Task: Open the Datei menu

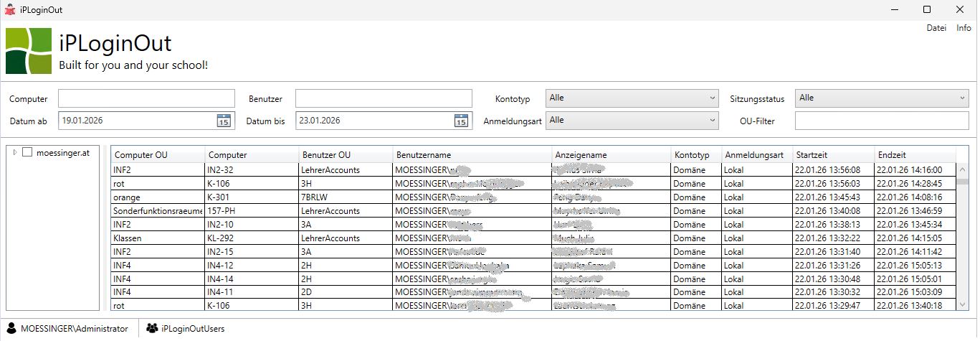Action: tap(936, 29)
